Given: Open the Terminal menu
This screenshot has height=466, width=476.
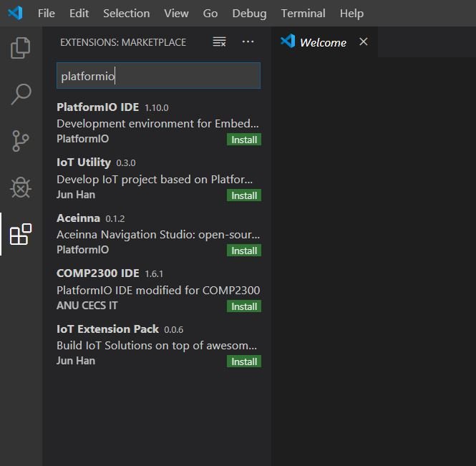Looking at the screenshot, I should [x=303, y=14].
